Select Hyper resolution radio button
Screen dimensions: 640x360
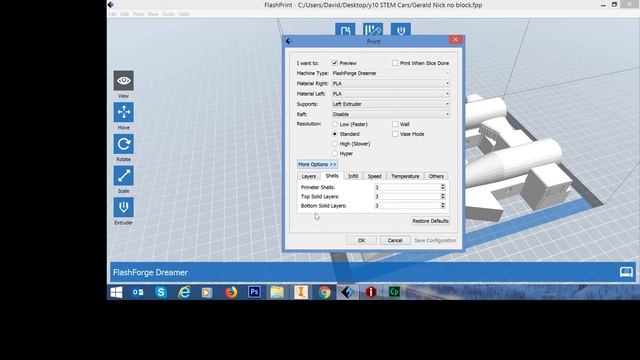(x=335, y=153)
